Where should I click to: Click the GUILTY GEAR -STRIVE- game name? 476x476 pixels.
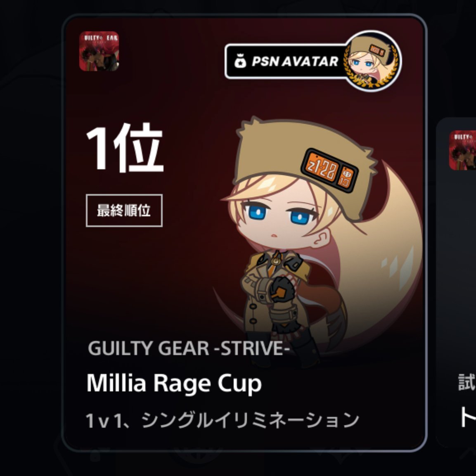click(189, 348)
